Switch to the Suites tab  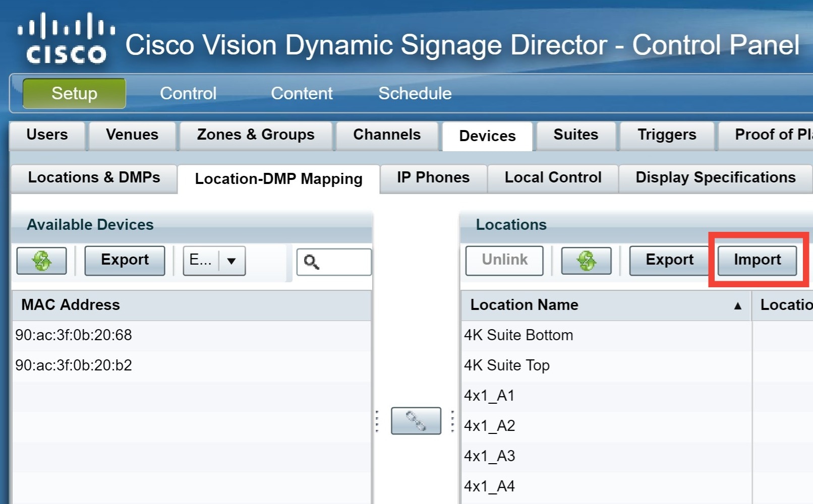tap(575, 135)
